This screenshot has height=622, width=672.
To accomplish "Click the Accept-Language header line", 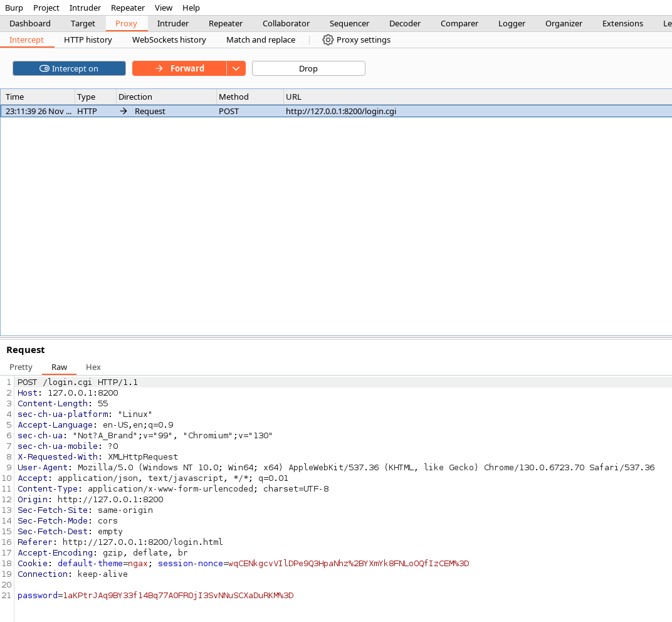I will tap(95, 425).
